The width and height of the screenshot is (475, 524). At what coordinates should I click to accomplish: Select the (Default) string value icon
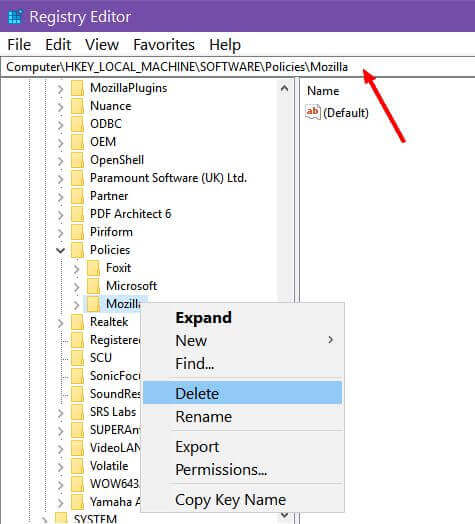313,112
